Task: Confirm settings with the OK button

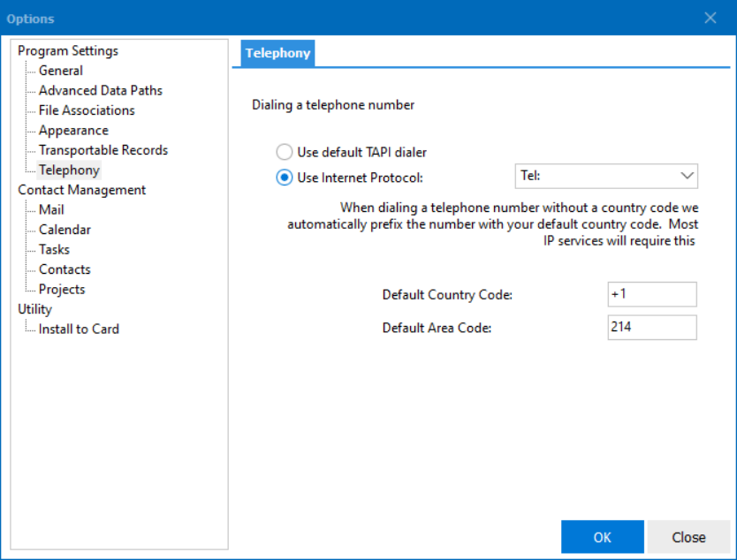Action: (x=602, y=536)
